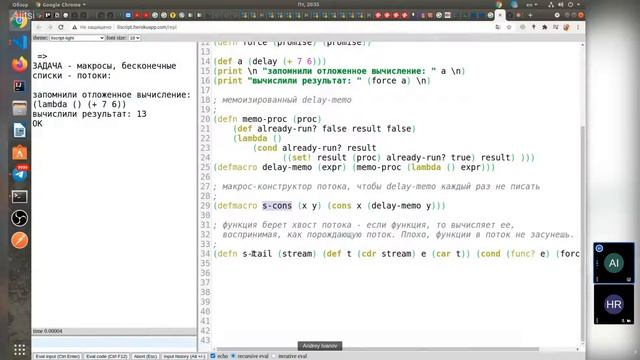Launch Visual Studio Code from the dock
Image resolution: width=640 pixels, height=360 pixels.
coord(19,42)
